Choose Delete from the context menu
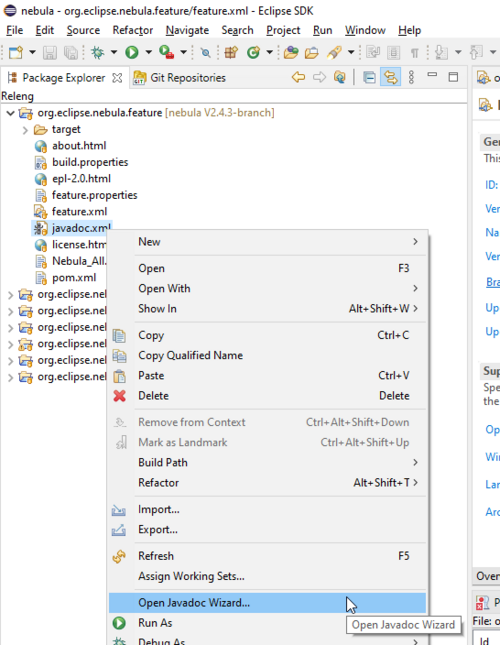The width and height of the screenshot is (500, 645). coord(267,396)
